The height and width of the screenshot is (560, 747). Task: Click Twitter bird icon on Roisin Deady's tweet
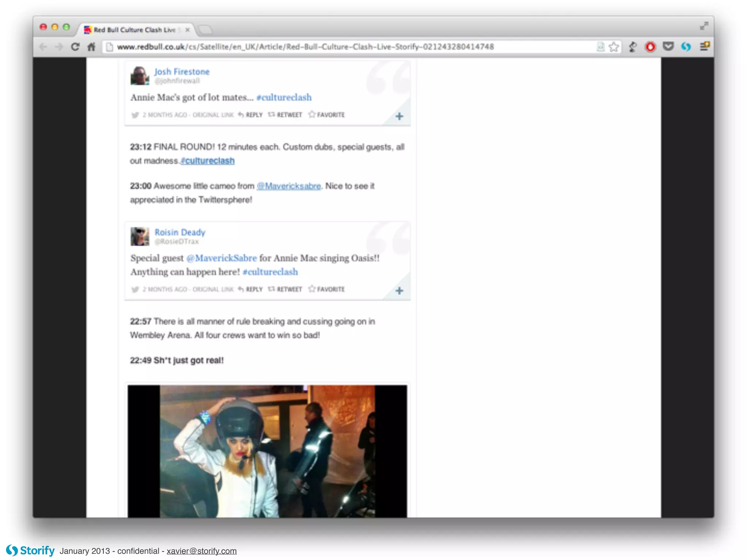click(x=135, y=289)
